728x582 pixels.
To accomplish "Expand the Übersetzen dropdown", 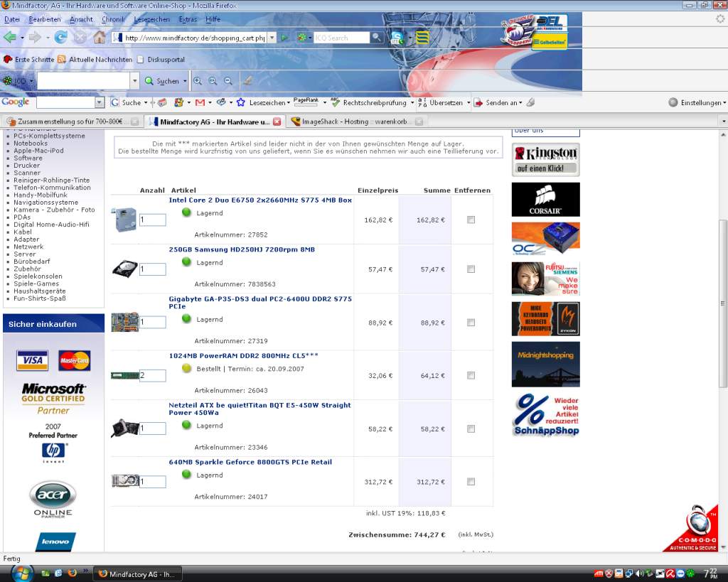I will coord(469,103).
